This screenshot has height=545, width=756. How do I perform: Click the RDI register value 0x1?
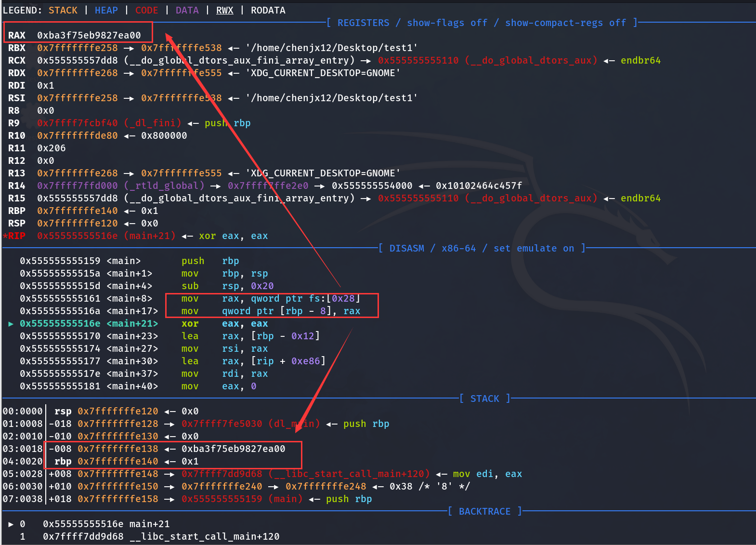[x=46, y=85]
